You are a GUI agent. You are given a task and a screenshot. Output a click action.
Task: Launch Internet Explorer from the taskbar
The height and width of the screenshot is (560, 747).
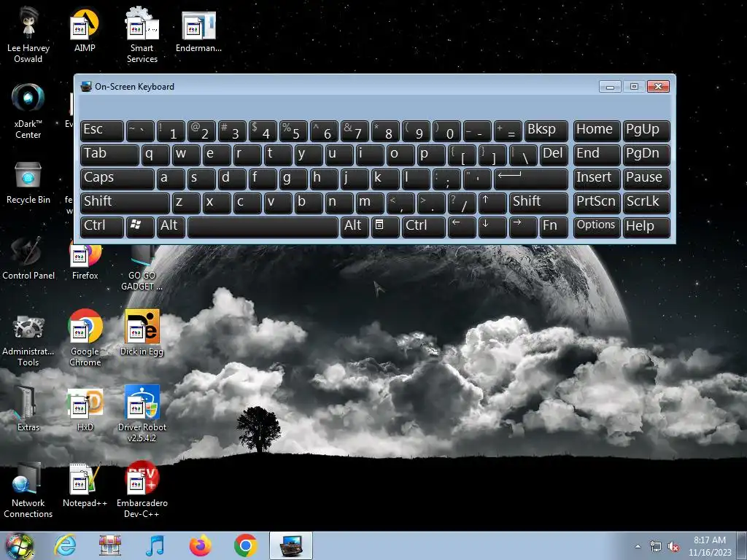(x=65, y=545)
